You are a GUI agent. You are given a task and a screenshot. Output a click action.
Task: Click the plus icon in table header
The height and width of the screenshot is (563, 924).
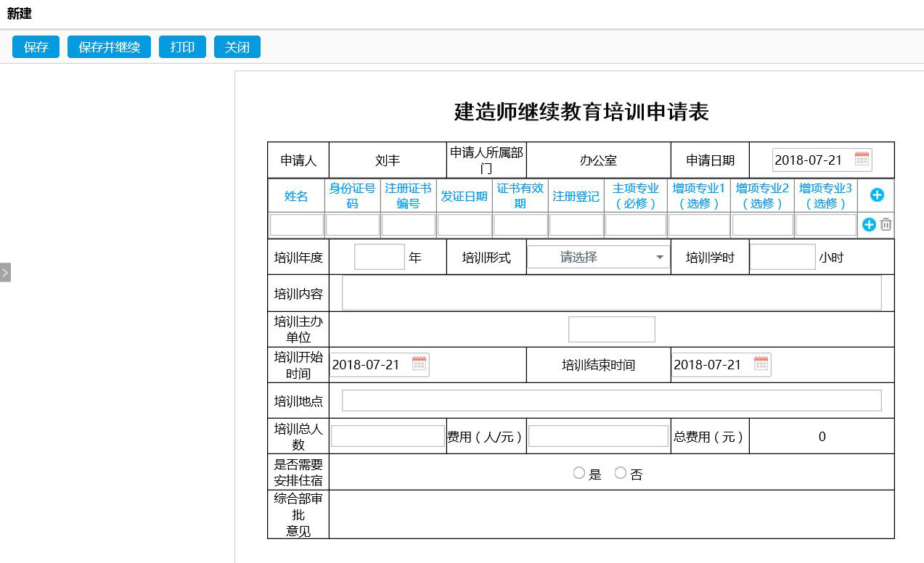click(877, 195)
